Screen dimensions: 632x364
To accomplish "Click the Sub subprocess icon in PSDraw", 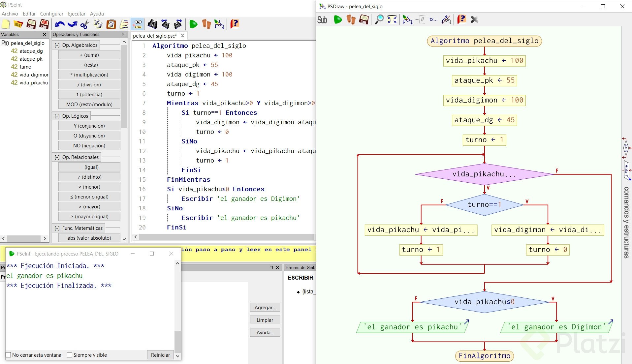I will (x=322, y=20).
